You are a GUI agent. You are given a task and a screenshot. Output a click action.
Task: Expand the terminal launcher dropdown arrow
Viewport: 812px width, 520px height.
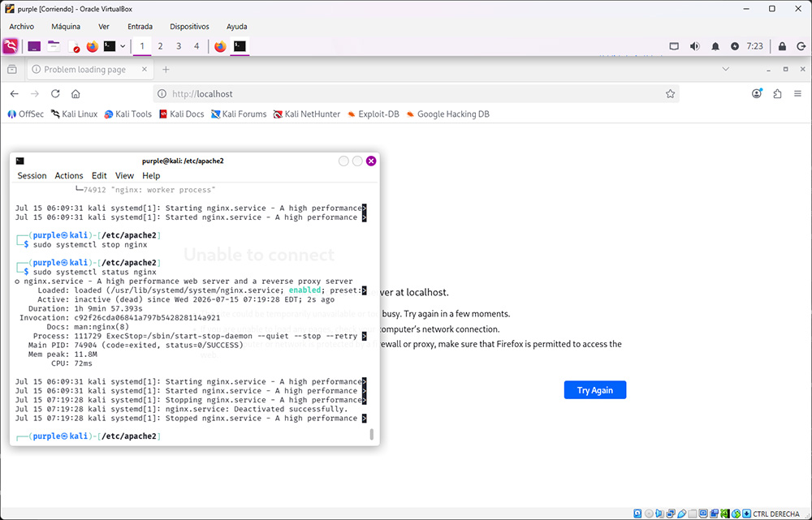pyautogui.click(x=123, y=46)
